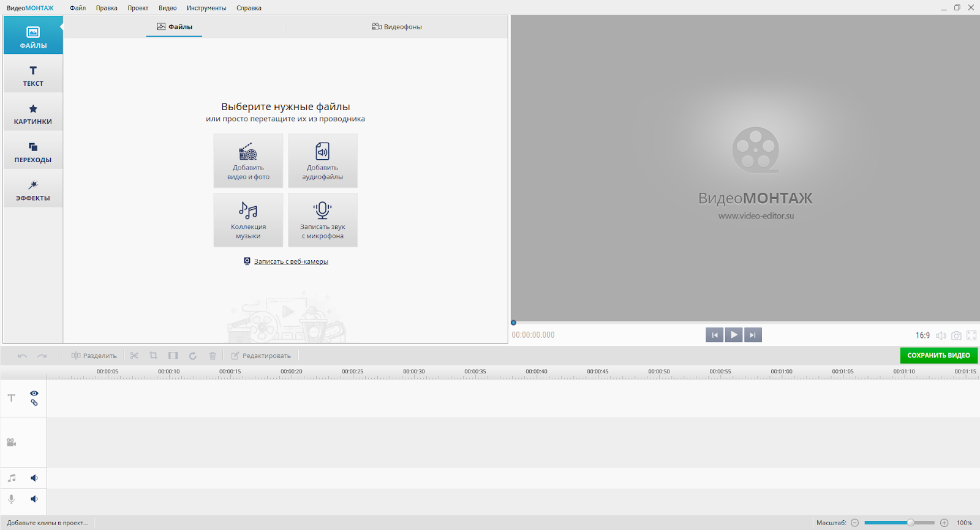The height and width of the screenshot is (530, 980).
Task: Open the Проект menu
Action: (138, 8)
